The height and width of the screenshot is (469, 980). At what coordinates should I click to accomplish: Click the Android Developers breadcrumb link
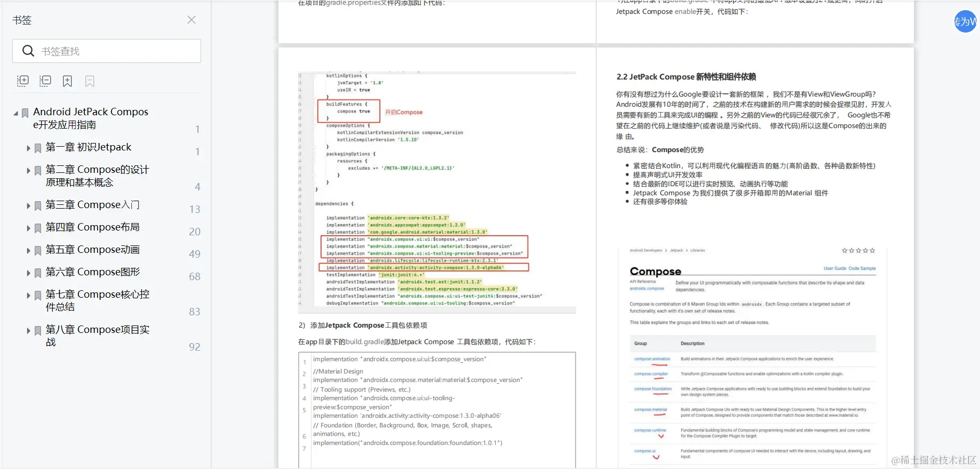tap(646, 250)
